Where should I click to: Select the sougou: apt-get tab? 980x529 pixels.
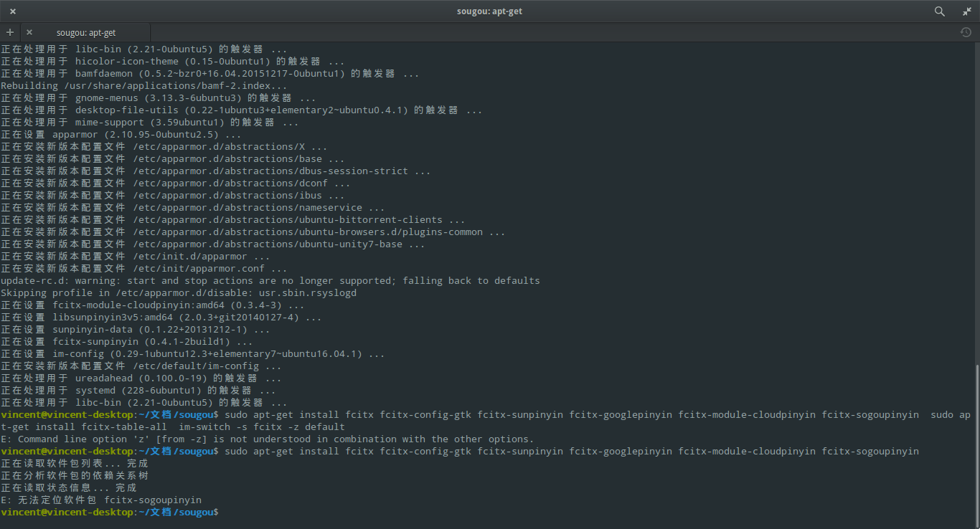(x=86, y=32)
